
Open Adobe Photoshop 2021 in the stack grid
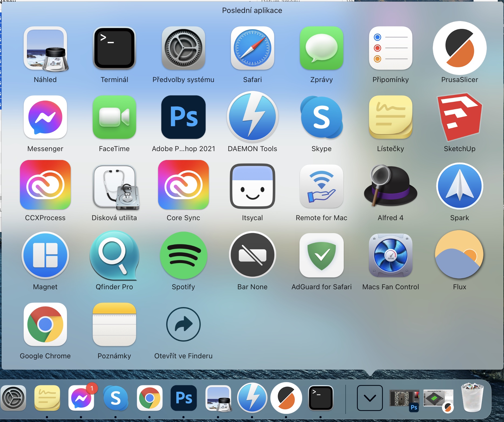183,117
